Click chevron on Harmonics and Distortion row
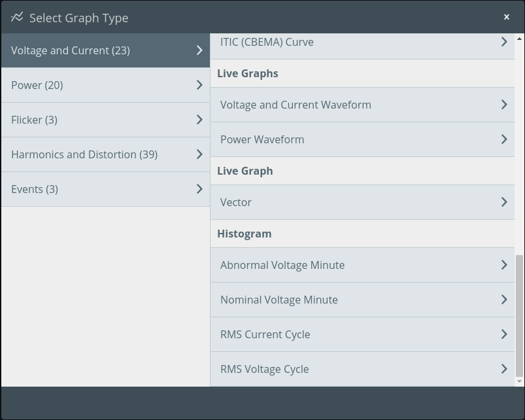 199,154
